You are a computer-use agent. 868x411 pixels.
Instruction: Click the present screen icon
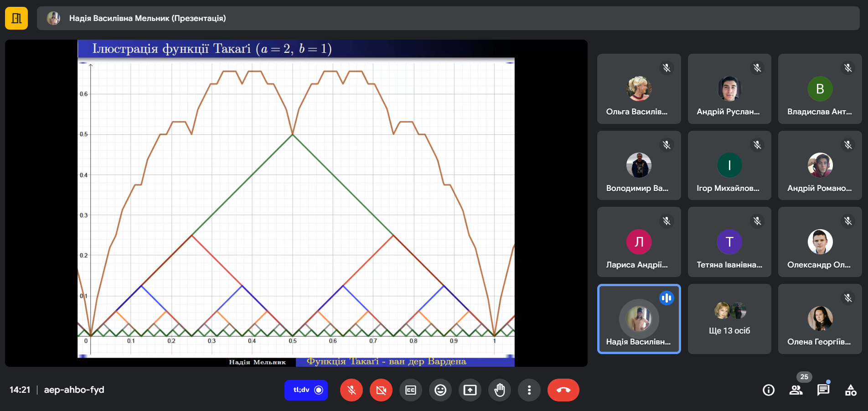(x=470, y=390)
